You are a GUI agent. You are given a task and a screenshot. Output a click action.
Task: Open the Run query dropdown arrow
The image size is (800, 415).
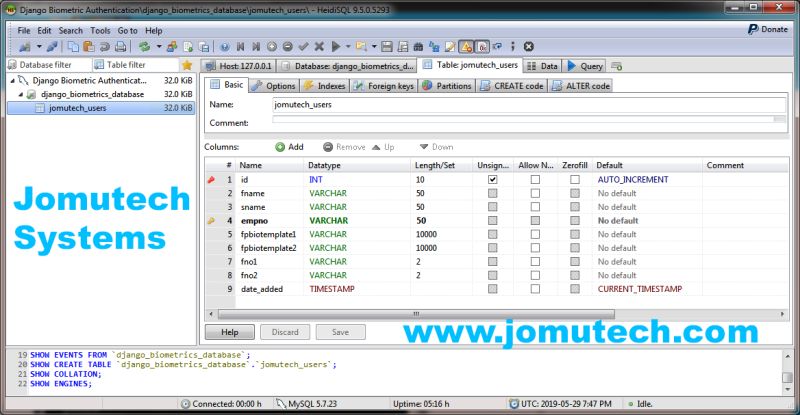coord(348,47)
